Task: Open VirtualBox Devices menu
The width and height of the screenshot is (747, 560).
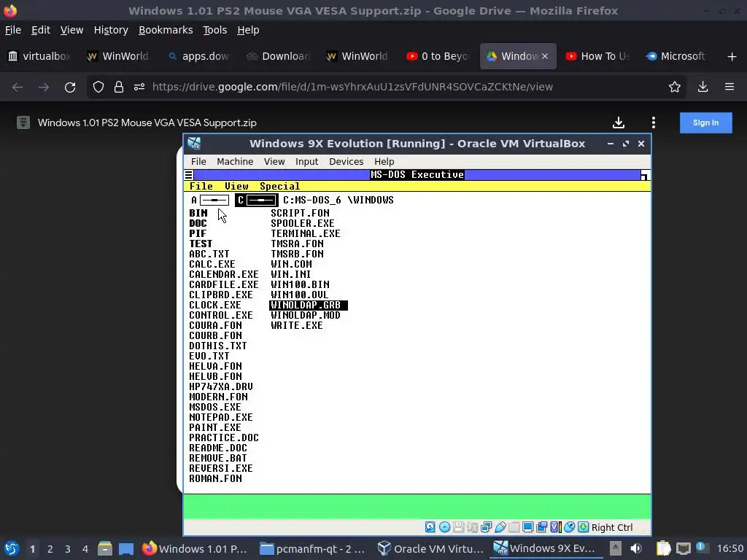Action: coord(346,161)
